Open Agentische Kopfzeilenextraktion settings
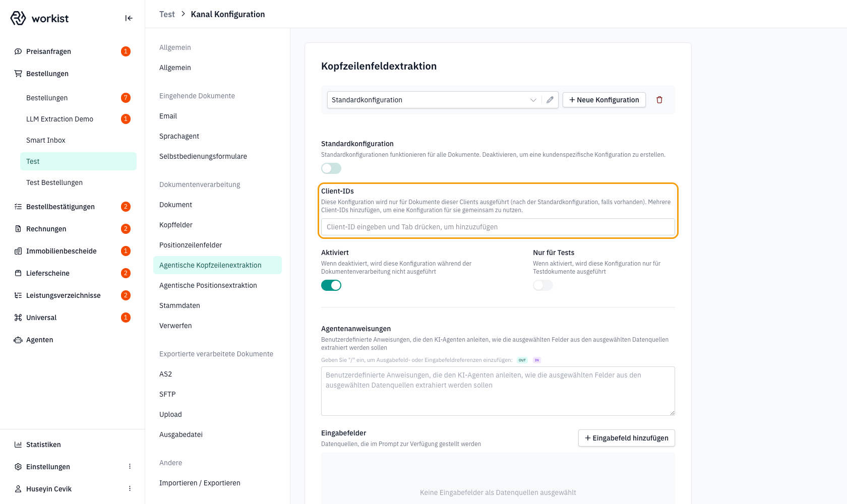This screenshot has width=847, height=504. [x=217, y=265]
